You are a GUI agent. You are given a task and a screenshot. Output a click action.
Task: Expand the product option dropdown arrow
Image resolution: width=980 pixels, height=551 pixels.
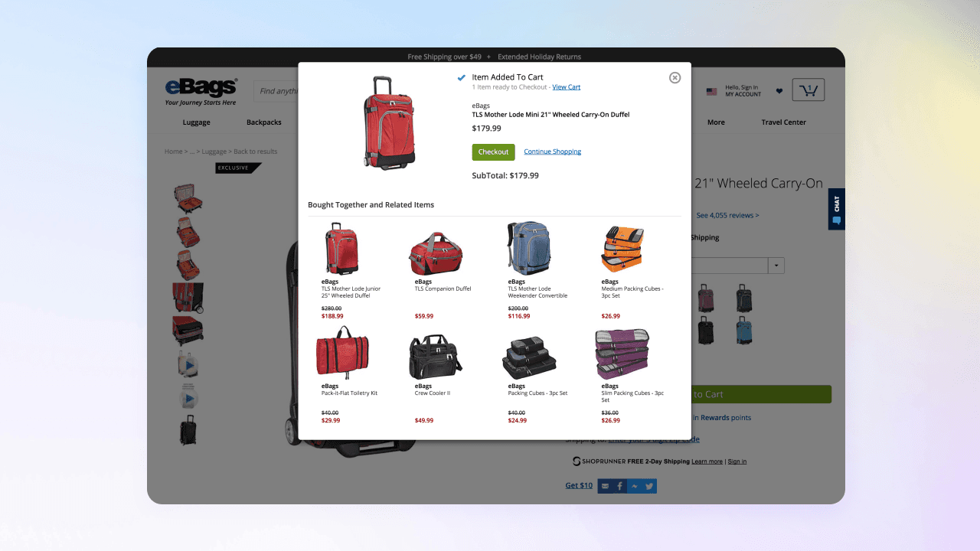(x=776, y=266)
